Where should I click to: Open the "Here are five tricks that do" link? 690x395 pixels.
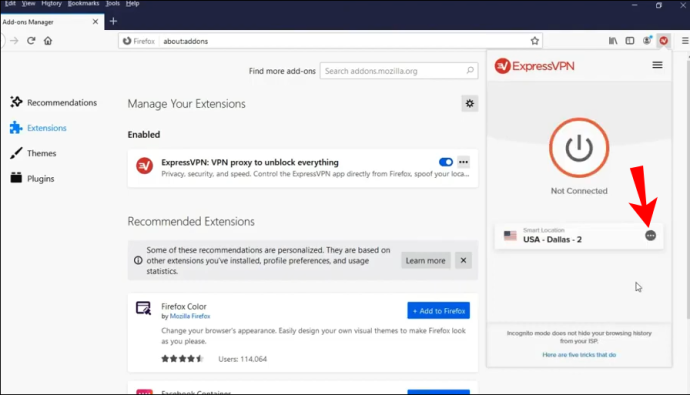579,355
